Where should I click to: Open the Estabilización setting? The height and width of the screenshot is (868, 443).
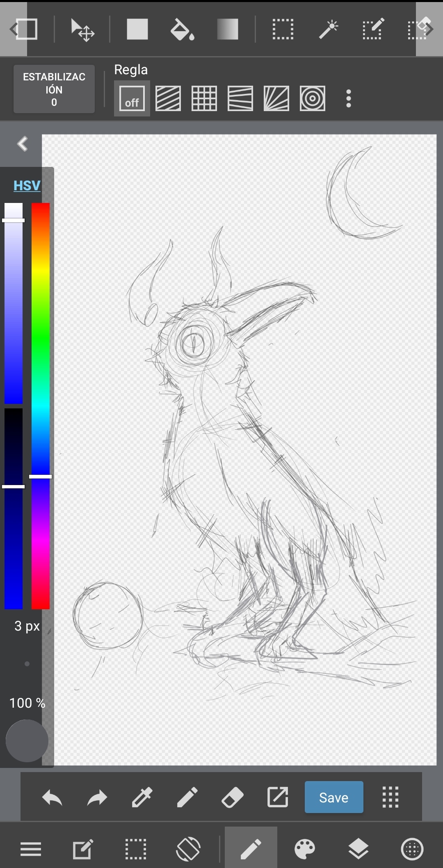[x=54, y=89]
